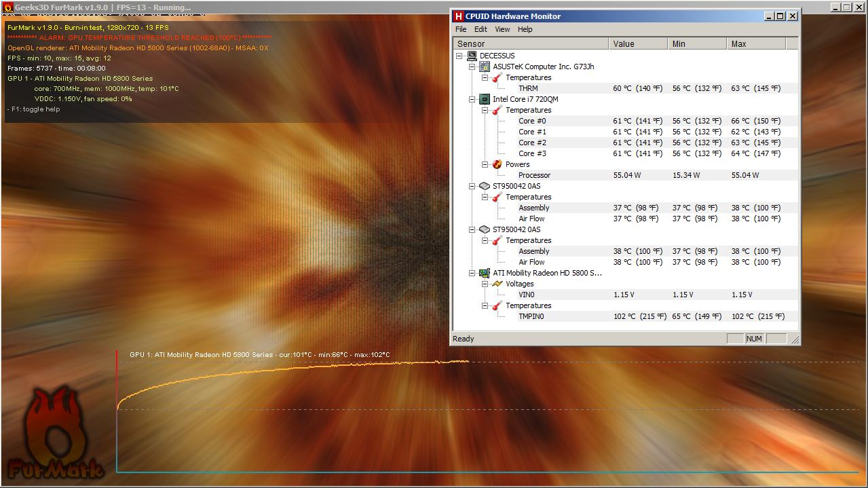Select the DECESSUS computer icon

coord(472,56)
